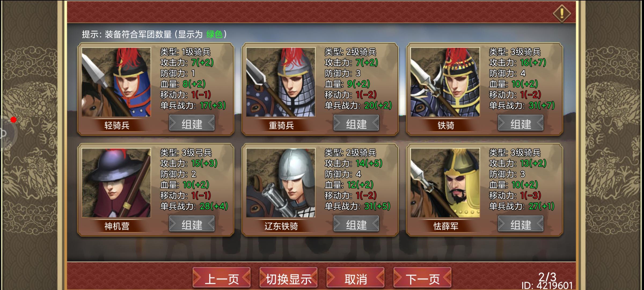Click 组建 button for 重骑兵

(356, 123)
